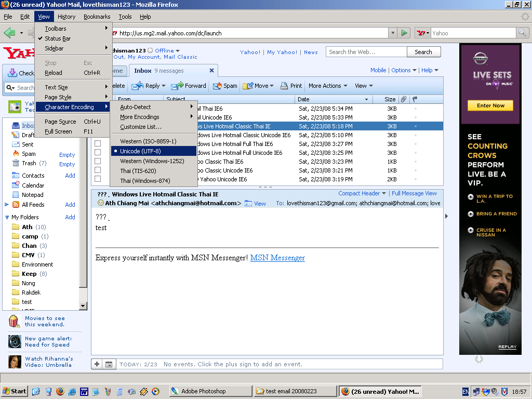
Task: Open the Reply dropdown arrow
Action: [164, 86]
